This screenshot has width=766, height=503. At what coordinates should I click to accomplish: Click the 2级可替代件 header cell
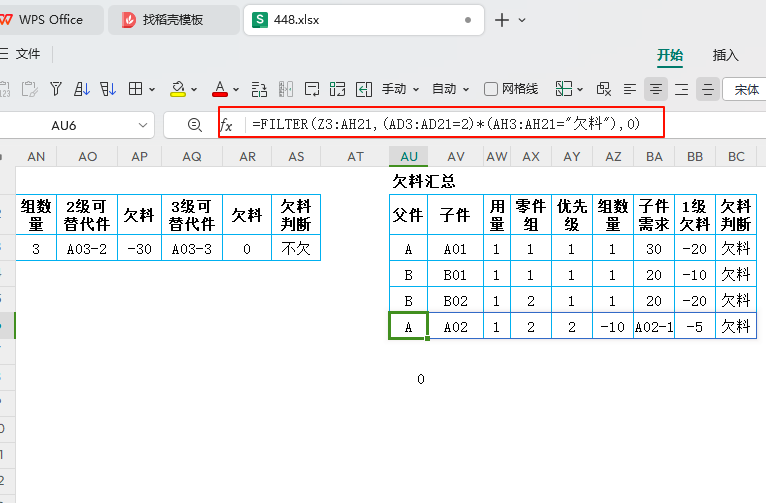[x=87, y=215]
